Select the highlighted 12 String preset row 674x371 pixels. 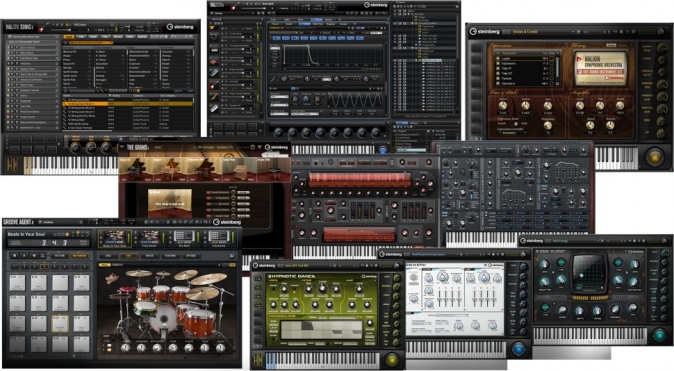(x=128, y=104)
